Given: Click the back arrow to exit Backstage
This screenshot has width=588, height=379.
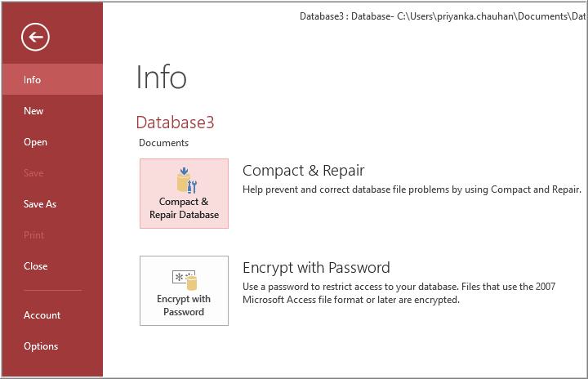Looking at the screenshot, I should pos(36,37).
